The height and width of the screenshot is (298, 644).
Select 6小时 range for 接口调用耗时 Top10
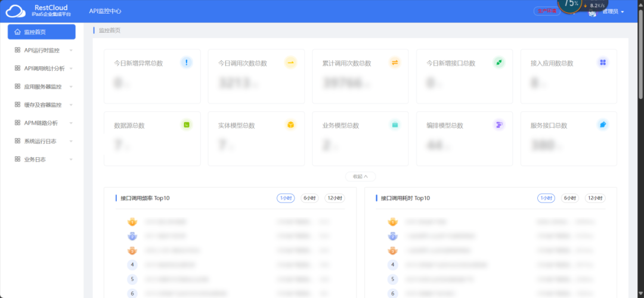pos(570,198)
